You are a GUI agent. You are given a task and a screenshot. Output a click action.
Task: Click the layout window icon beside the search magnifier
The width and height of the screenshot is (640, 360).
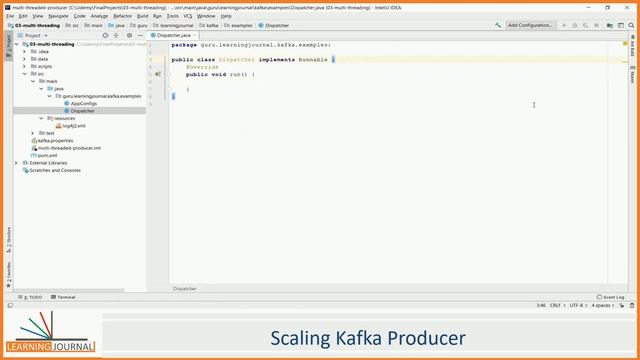point(621,25)
